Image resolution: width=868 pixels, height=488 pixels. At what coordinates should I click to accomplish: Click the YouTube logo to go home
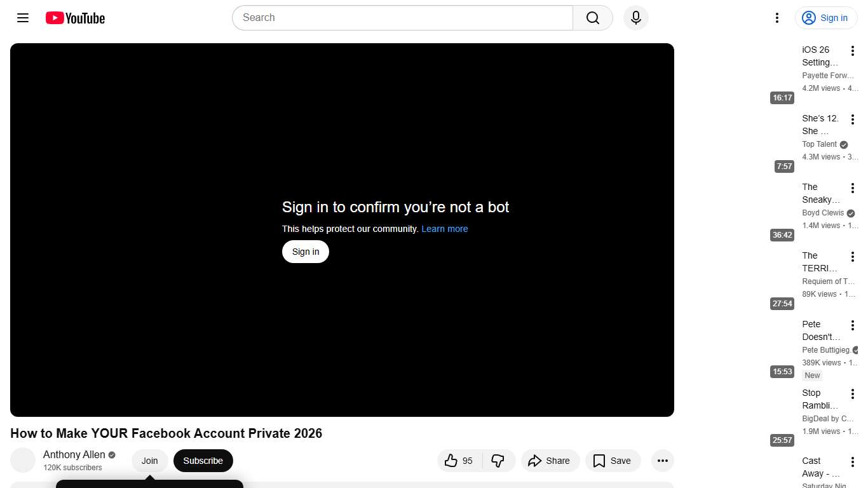(x=74, y=18)
